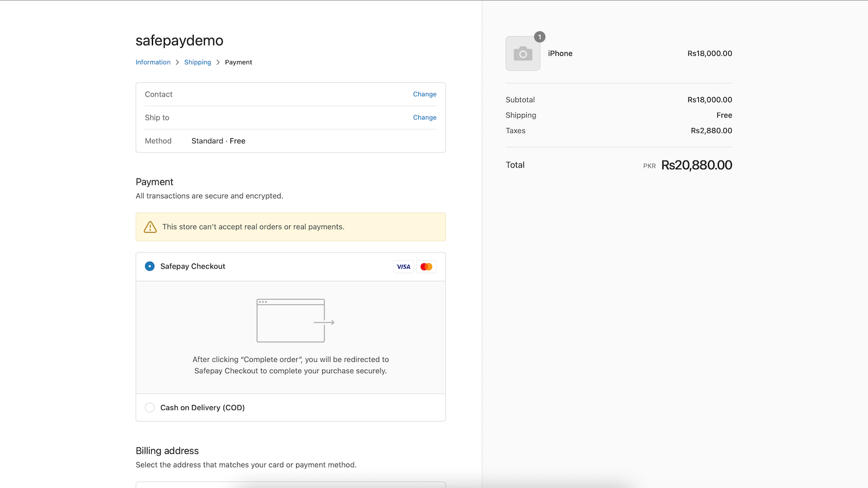Click the iPhone product placeholder thumbnail
The width and height of the screenshot is (868, 488).
point(523,54)
